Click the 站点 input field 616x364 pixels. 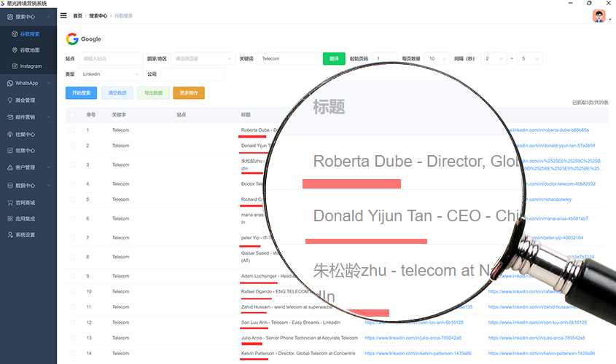tap(110, 59)
